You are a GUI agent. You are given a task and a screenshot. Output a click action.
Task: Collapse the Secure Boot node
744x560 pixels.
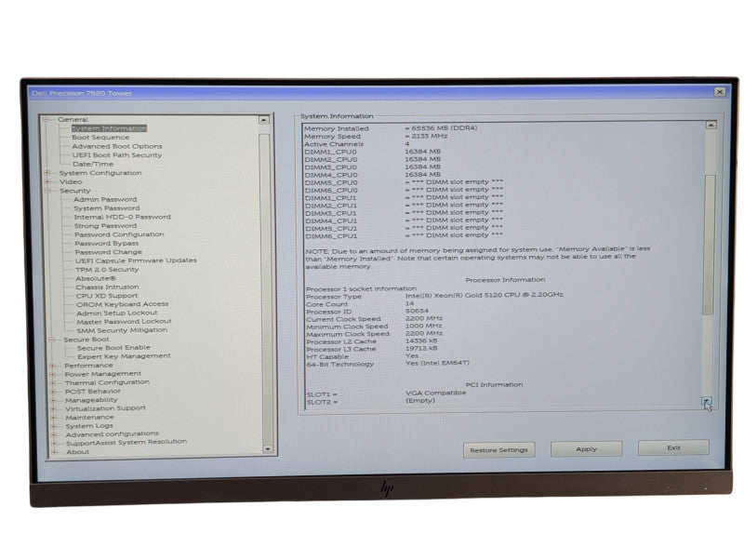[x=52, y=340]
